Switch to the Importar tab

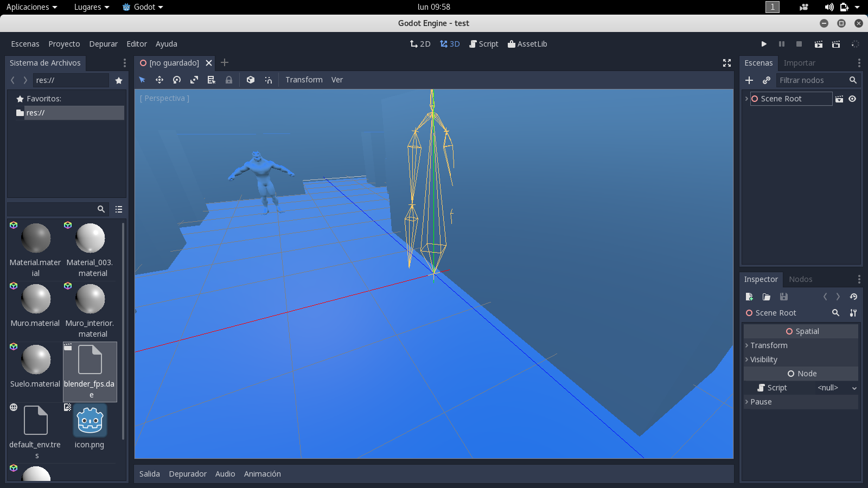[x=799, y=63]
